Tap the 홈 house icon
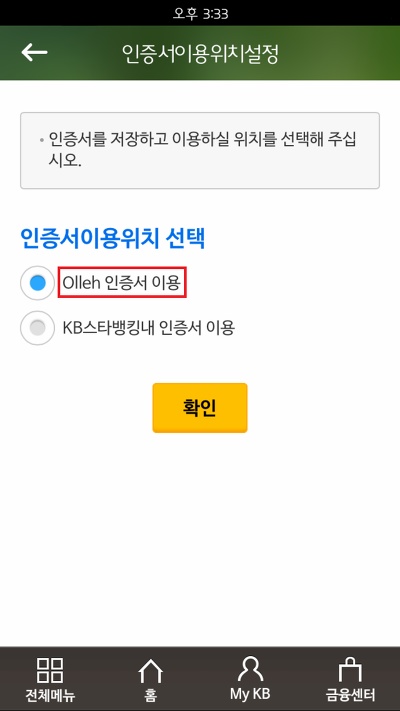400x711 pixels. point(150,671)
